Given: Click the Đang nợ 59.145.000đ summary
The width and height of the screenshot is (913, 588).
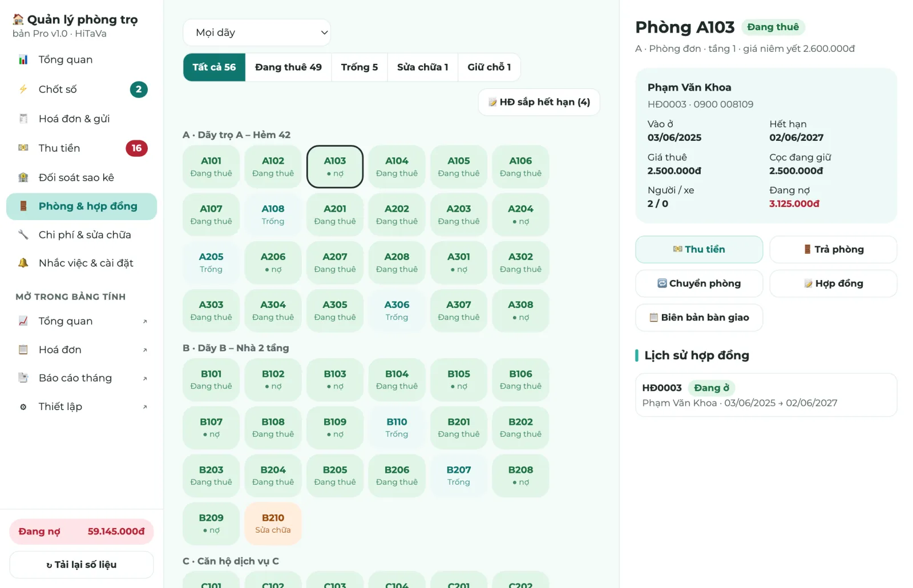Looking at the screenshot, I should click(x=82, y=532).
